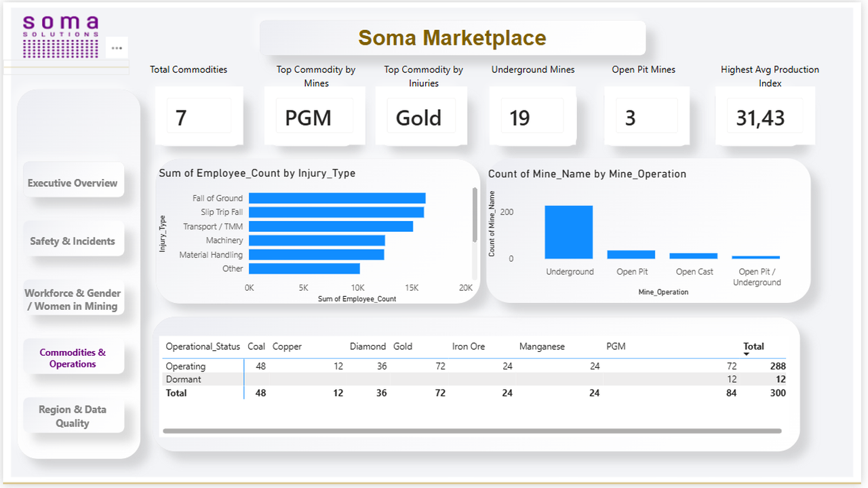Click the matrix table horizontal scrollbar
This screenshot has height=488, width=868.
(472, 431)
